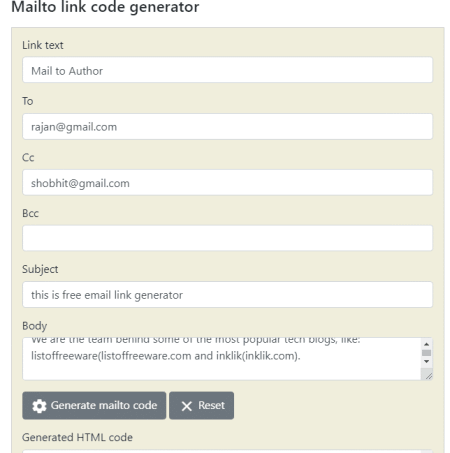Image resolution: width=450 pixels, height=453 pixels.
Task: Click the Body field label
Action: 34,326
